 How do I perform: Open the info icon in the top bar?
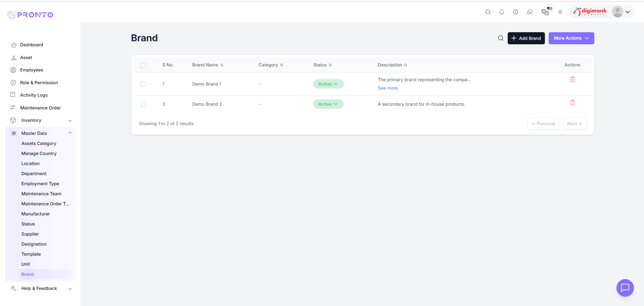click(515, 12)
